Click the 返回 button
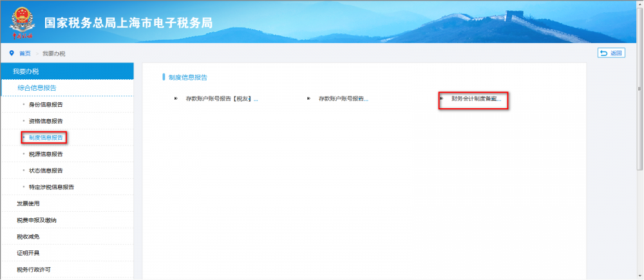Image resolution: width=644 pixels, height=280 pixels. click(611, 53)
